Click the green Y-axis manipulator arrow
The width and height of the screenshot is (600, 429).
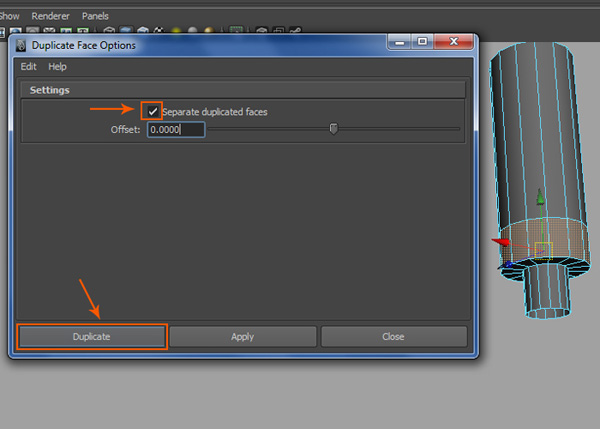[x=541, y=198]
